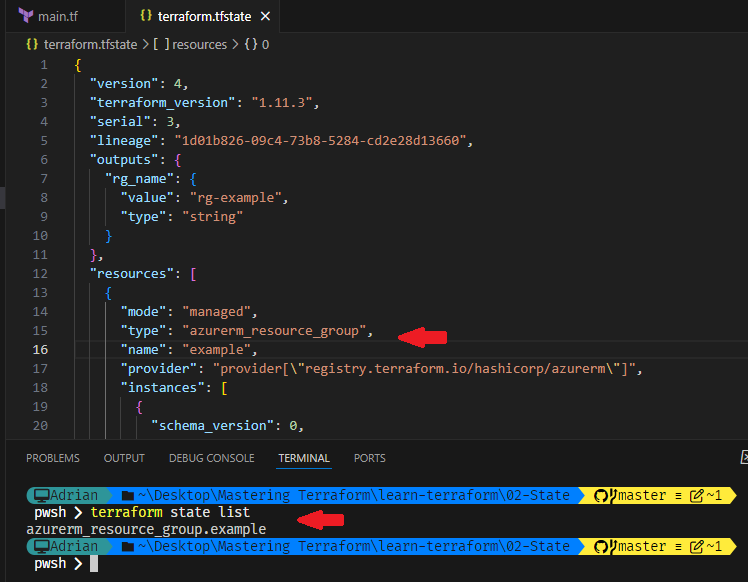Select the TERMINAL panel tab
748x582 pixels.
[304, 458]
